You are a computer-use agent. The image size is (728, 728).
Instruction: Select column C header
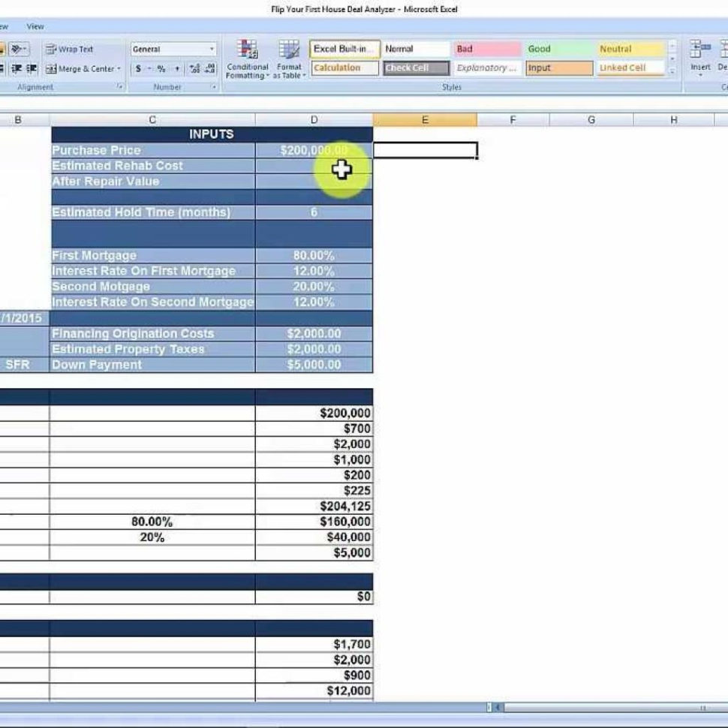pos(152,120)
